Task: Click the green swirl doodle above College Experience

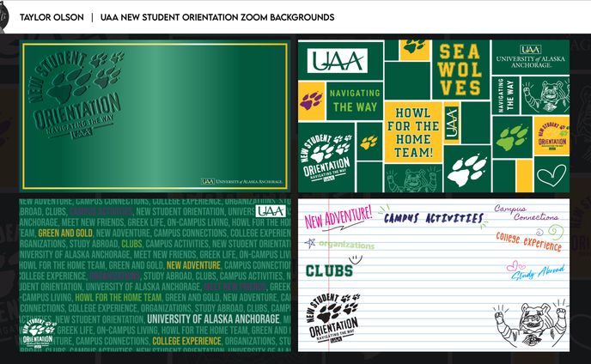Action: pos(555,231)
